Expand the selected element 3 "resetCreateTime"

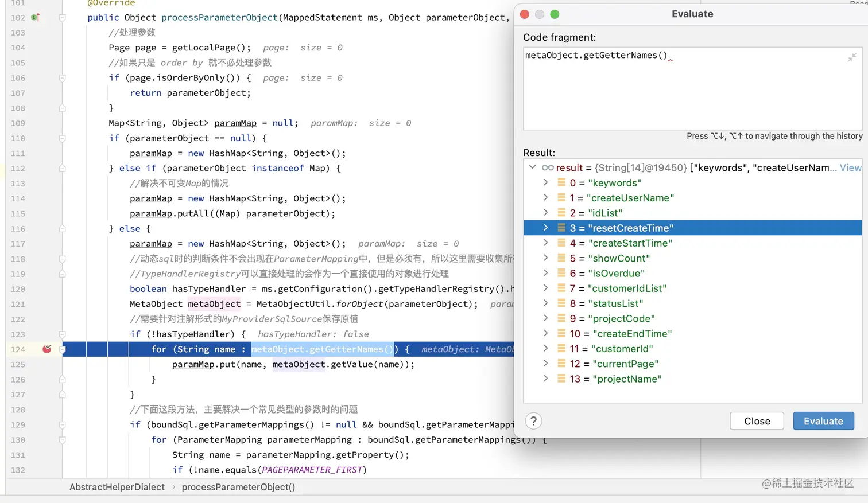pos(545,228)
